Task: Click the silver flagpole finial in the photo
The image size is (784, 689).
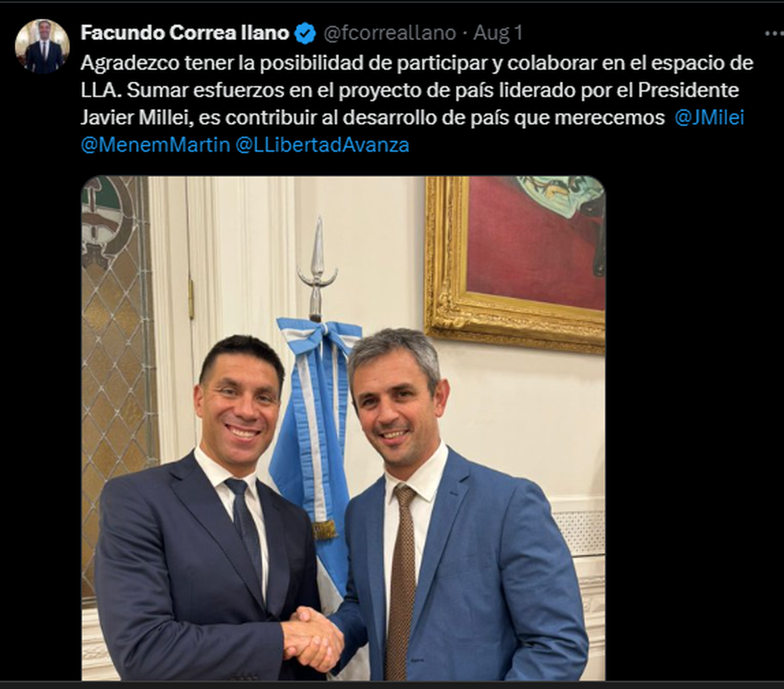Action: [318, 269]
